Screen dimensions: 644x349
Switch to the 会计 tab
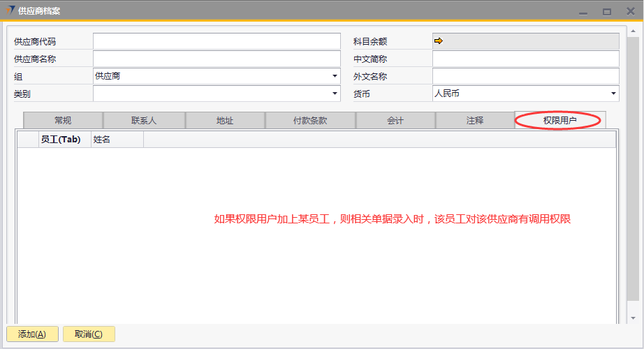coord(395,121)
